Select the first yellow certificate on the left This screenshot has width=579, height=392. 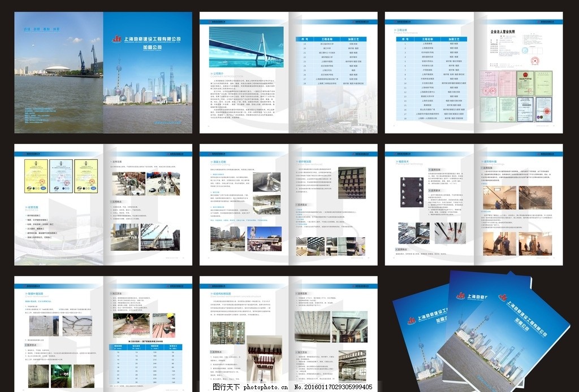[35, 176]
